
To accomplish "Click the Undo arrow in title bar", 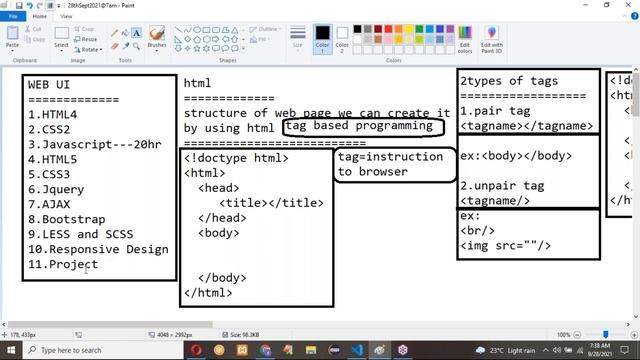I will (29, 5).
